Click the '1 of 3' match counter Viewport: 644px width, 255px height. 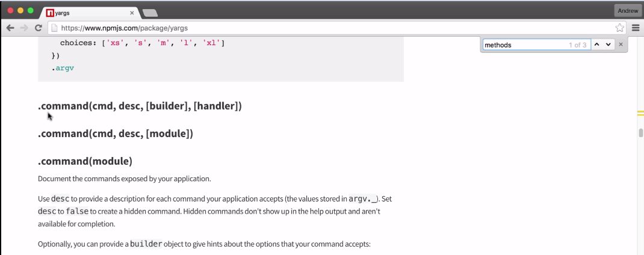577,45
